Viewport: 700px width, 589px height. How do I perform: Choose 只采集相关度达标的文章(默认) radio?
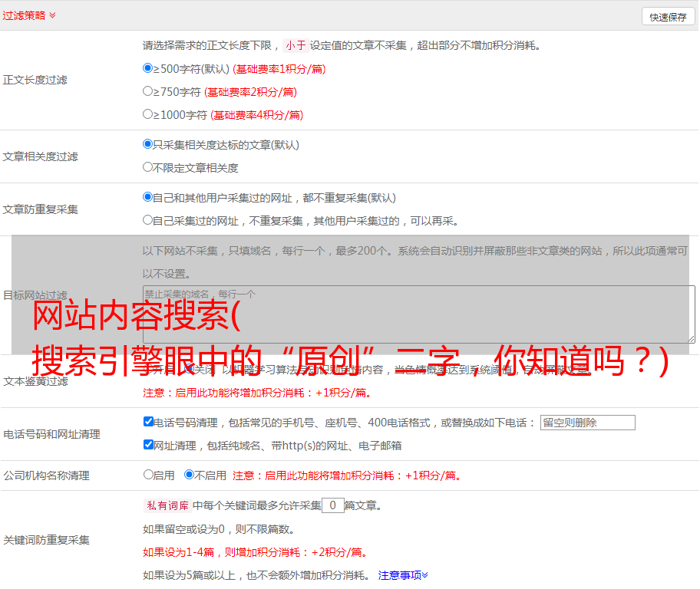148,144
